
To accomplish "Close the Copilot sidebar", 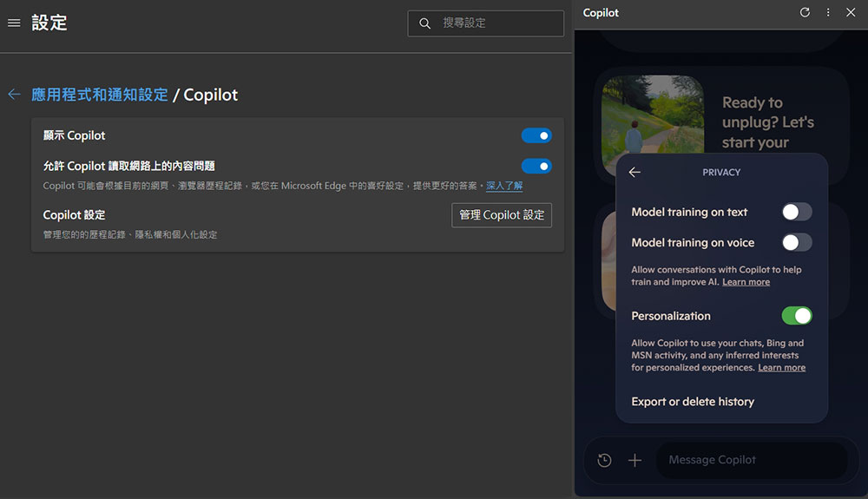I will (851, 12).
